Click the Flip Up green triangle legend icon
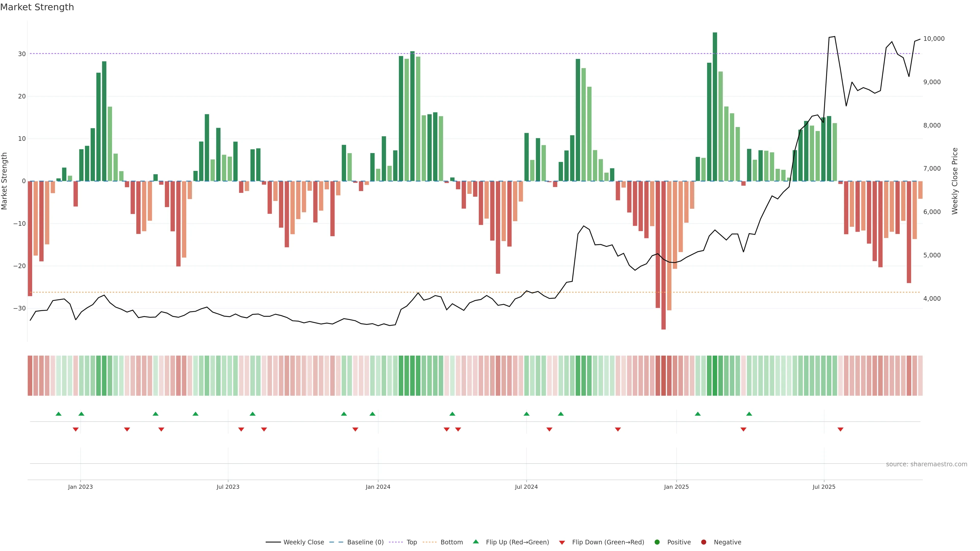The height and width of the screenshot is (551, 980). pos(475,542)
